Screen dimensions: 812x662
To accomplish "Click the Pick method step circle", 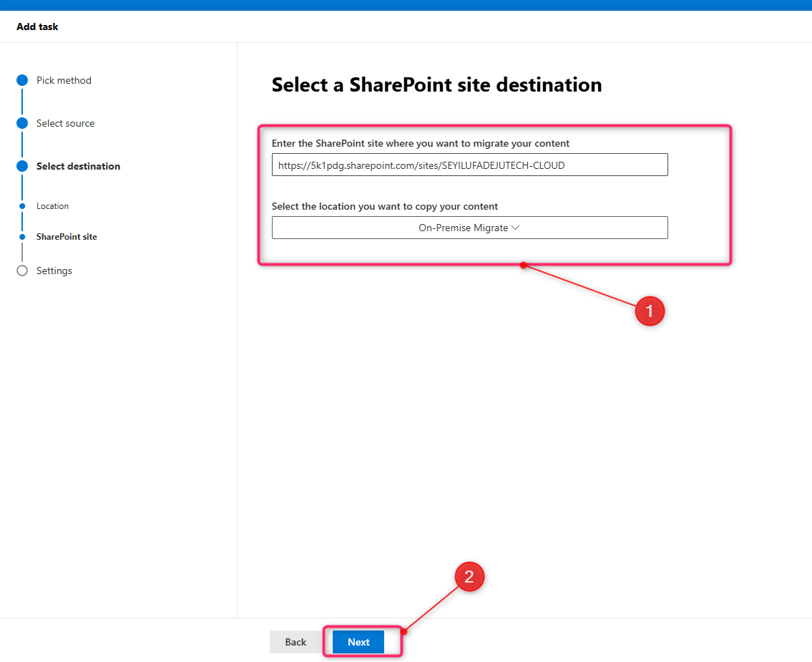I will point(22,80).
